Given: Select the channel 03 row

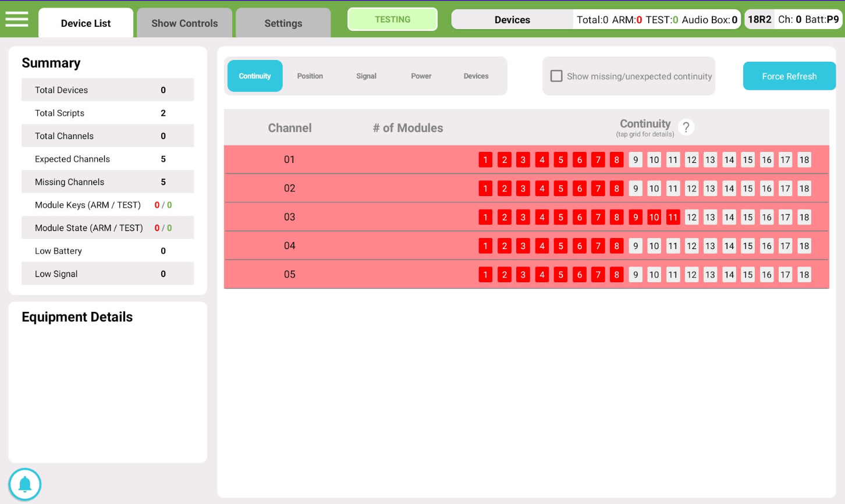Looking at the screenshot, I should click(290, 217).
